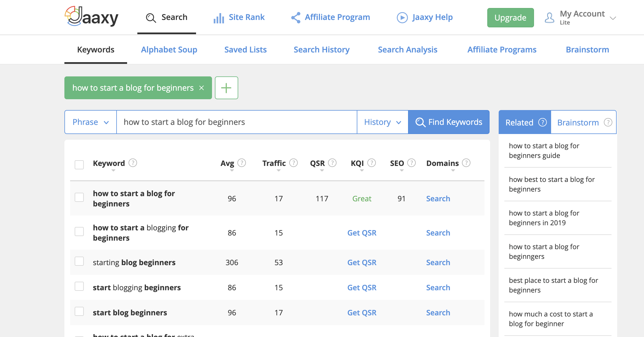Click the Find Keywords button
The height and width of the screenshot is (337, 644).
pyautogui.click(x=449, y=122)
